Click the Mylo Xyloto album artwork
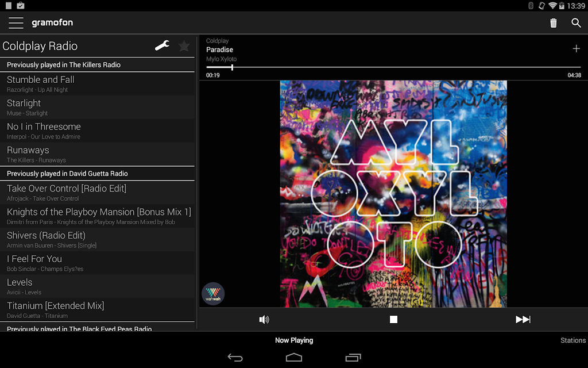The width and height of the screenshot is (588, 368). coord(393,194)
